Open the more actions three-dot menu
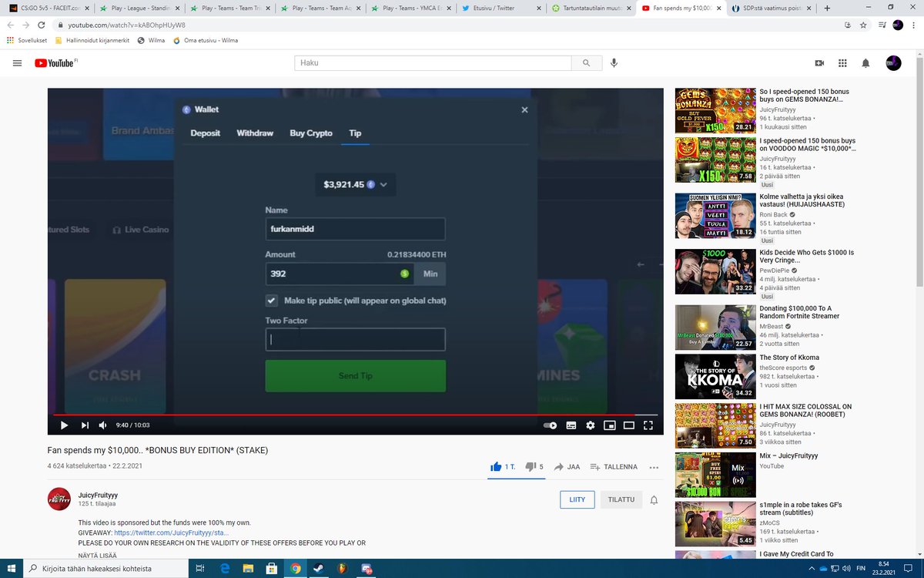This screenshot has height=578, width=924. (654, 467)
